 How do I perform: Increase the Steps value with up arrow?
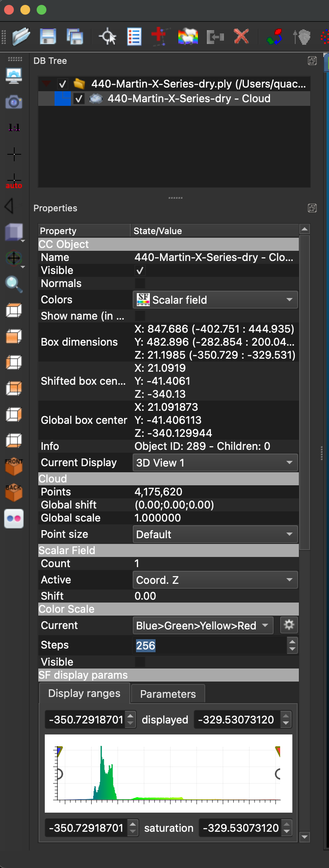point(292,642)
